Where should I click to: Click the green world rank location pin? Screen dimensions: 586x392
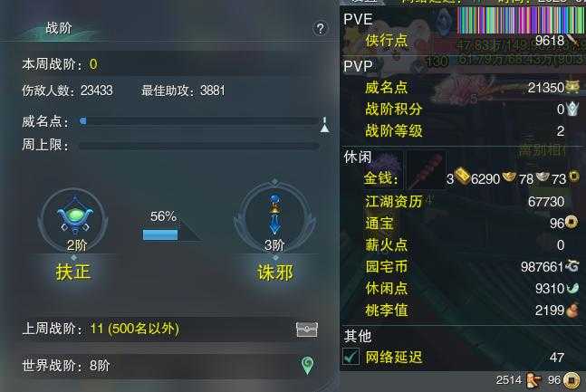[x=307, y=366]
